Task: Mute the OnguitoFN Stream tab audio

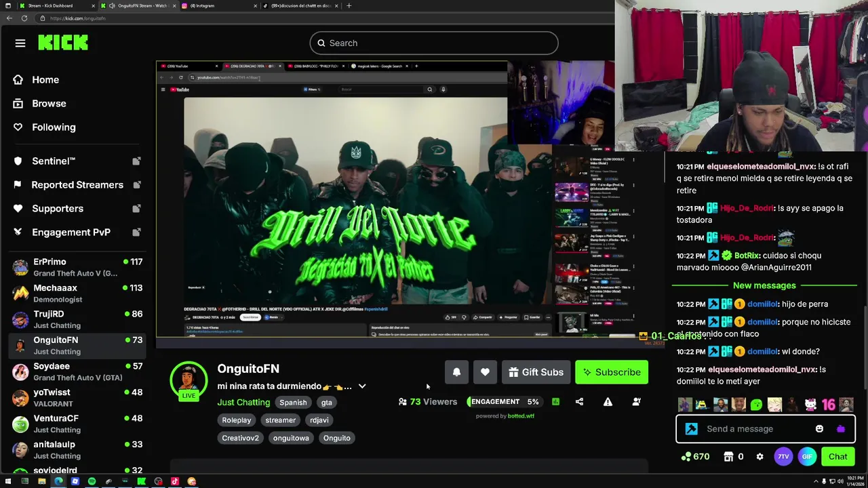Action: (112, 5)
